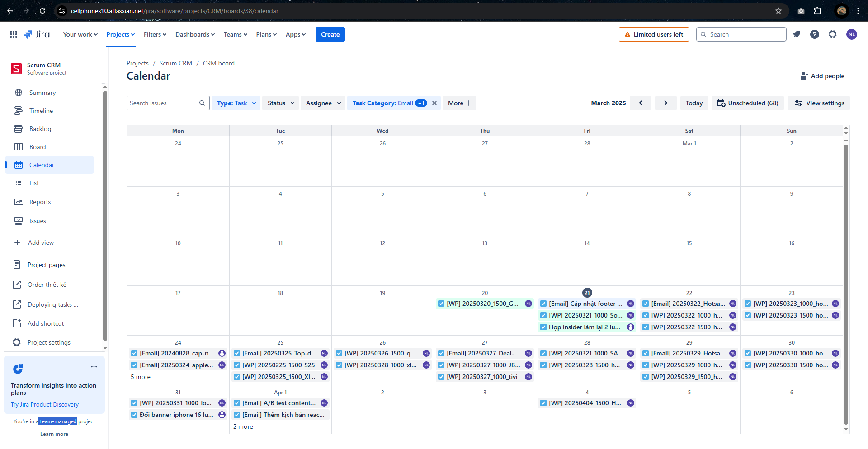Open notifications bell icon
The image size is (868, 449).
coord(797,34)
